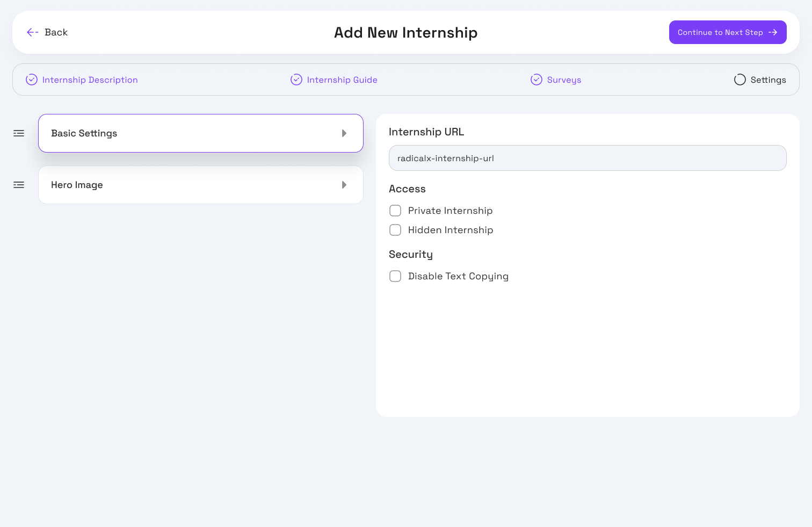
Task: Expand the Hero Image section chevron
Action: pos(344,185)
